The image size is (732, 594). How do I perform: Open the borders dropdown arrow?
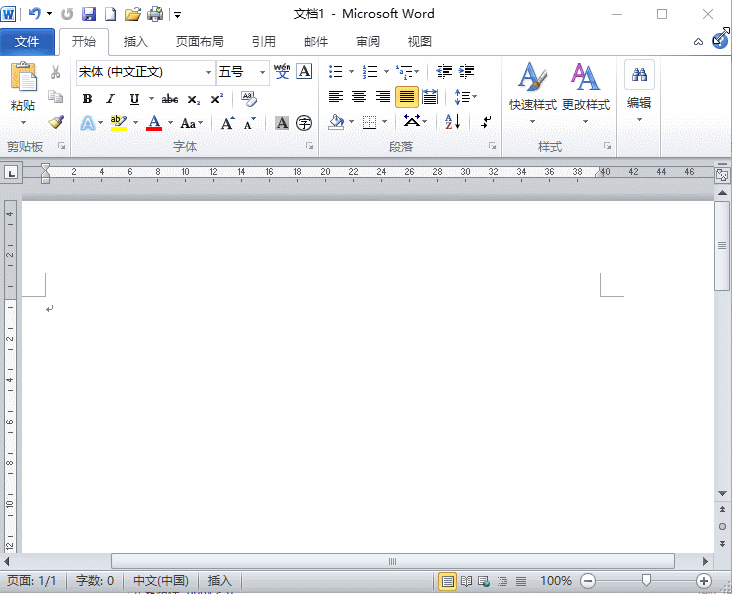385,122
